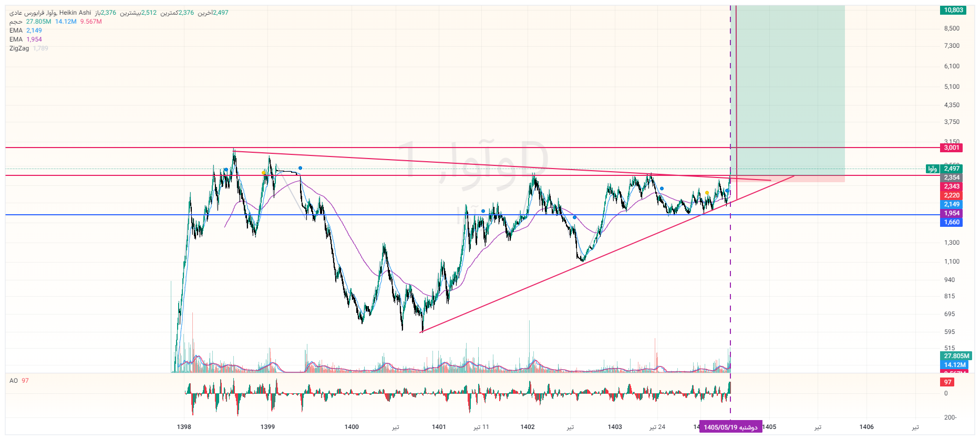Click the blue 14.12M volume value in legend

pos(66,22)
